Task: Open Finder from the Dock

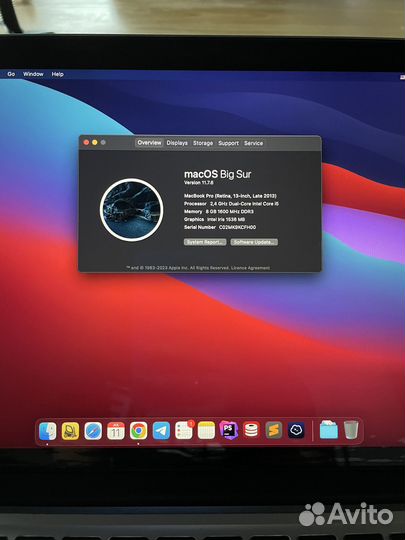Action: click(48, 431)
